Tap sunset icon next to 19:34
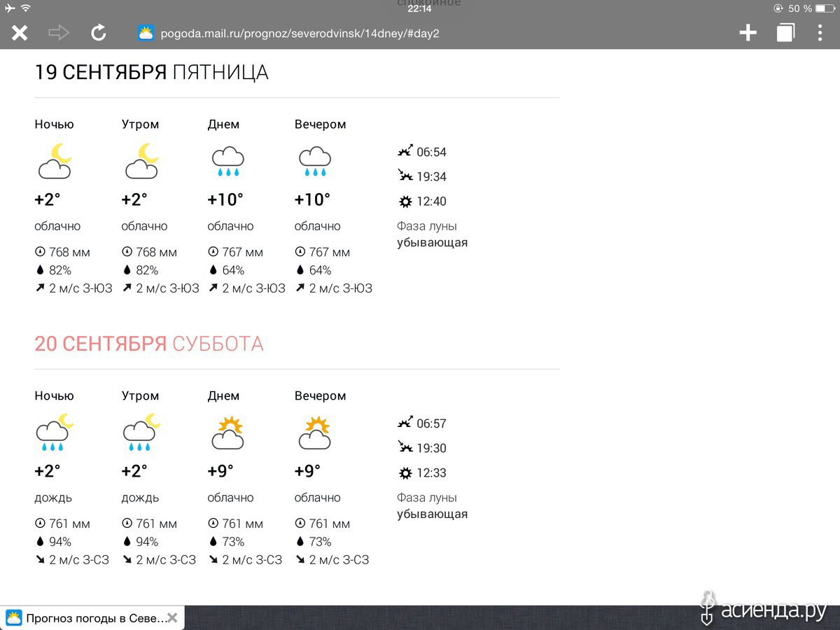Image resolution: width=840 pixels, height=630 pixels. click(405, 176)
